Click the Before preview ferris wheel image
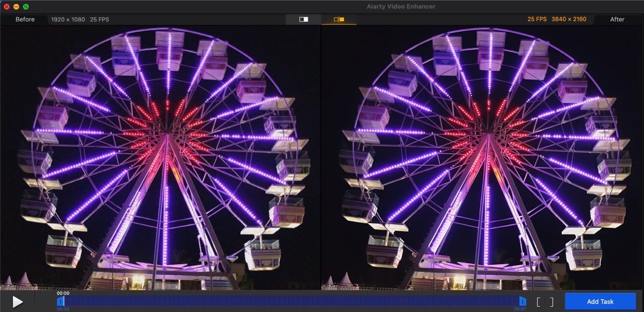Image resolution: width=644 pixels, height=312 pixels. pyautogui.click(x=161, y=157)
